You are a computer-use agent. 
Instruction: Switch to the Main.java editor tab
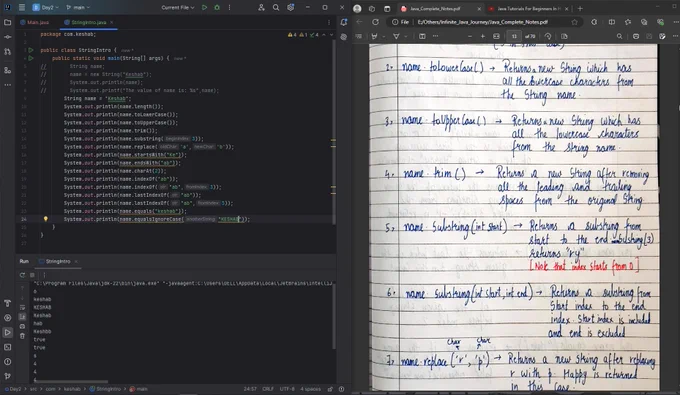coord(35,22)
